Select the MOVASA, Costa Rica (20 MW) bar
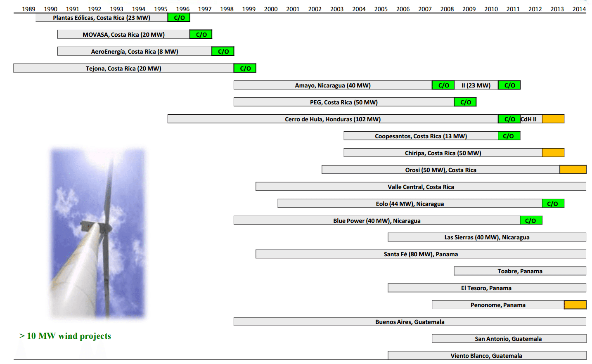The width and height of the screenshot is (592, 364). click(x=124, y=35)
